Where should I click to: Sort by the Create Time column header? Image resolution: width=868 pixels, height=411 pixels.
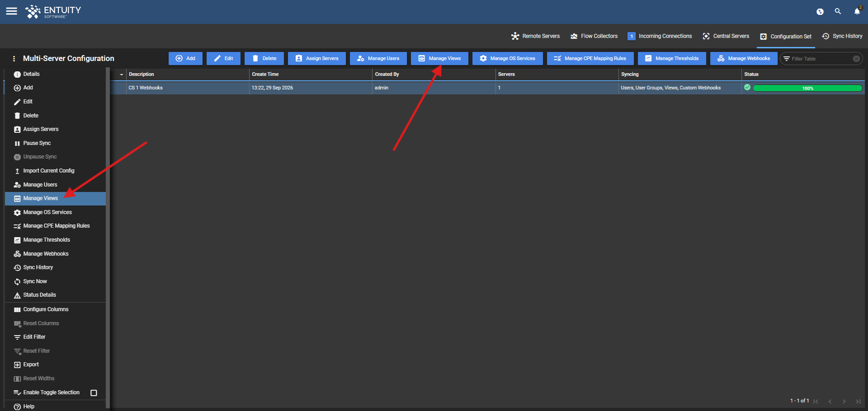tap(310, 74)
